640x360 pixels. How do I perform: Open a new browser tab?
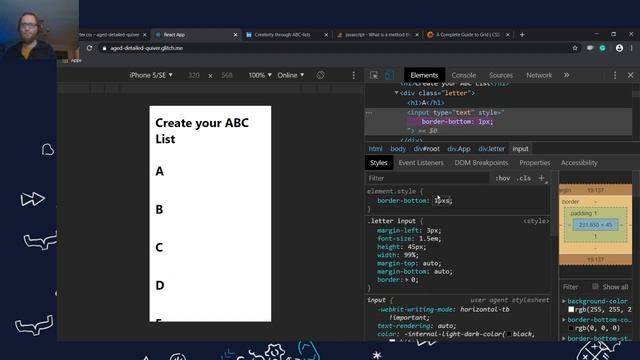click(522, 35)
